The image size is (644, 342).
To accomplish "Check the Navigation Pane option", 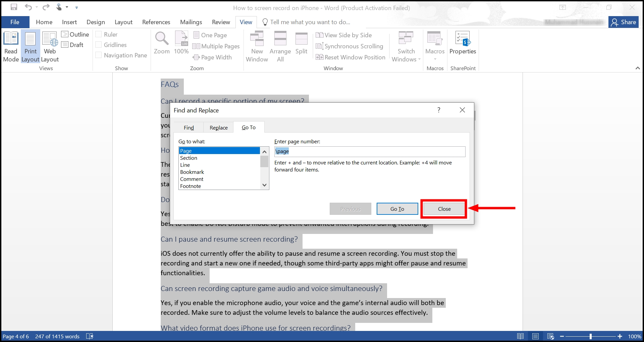I will [x=99, y=55].
